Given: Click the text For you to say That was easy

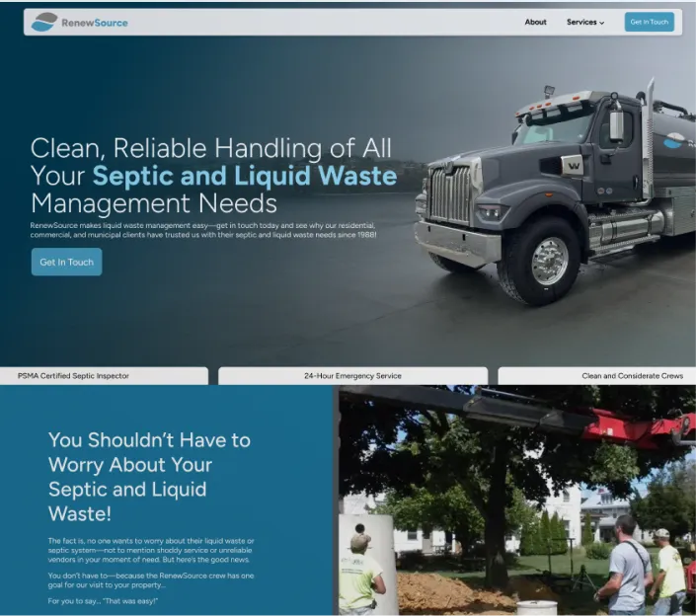Looking at the screenshot, I should [103, 601].
